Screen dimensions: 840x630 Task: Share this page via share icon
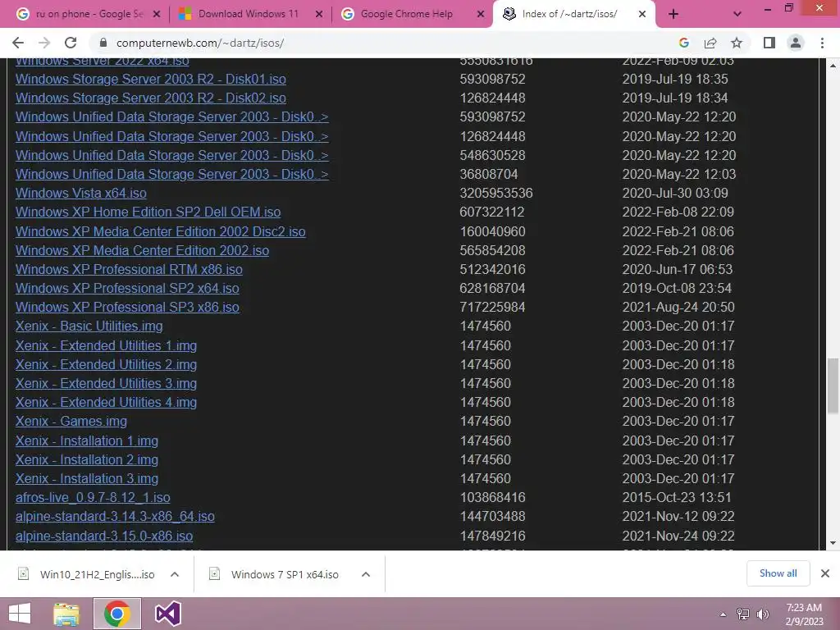pyautogui.click(x=710, y=43)
